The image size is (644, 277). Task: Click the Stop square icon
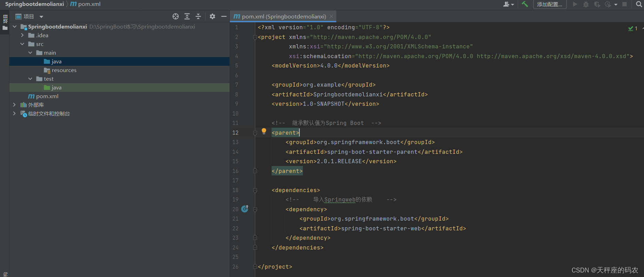(625, 4)
